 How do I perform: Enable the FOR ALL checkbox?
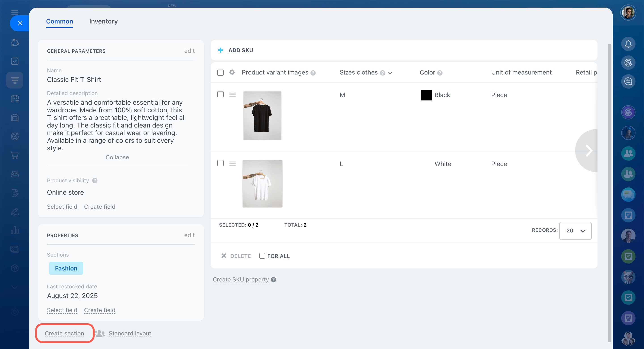[262, 256]
